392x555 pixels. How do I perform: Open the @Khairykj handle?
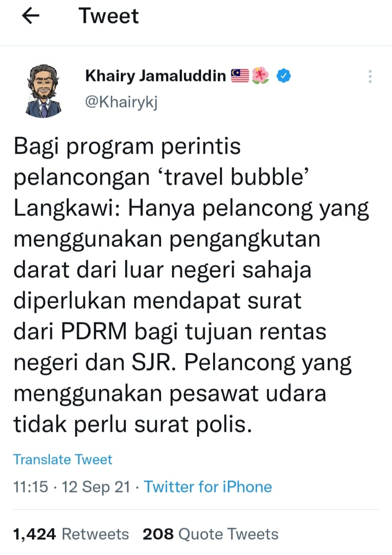click(x=121, y=103)
